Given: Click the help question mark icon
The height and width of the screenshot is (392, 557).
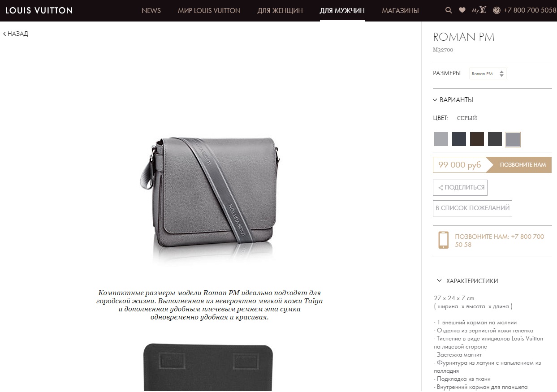Looking at the screenshot, I should 497,10.
